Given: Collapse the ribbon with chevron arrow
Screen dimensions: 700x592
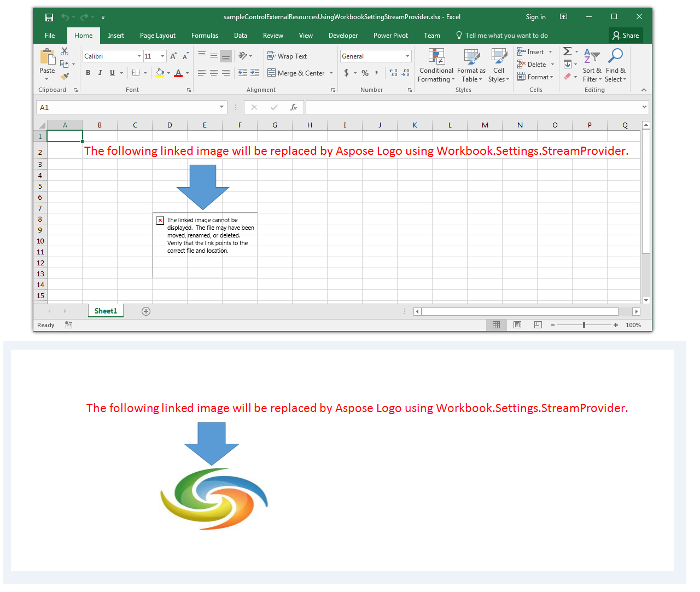Looking at the screenshot, I should click(x=644, y=90).
